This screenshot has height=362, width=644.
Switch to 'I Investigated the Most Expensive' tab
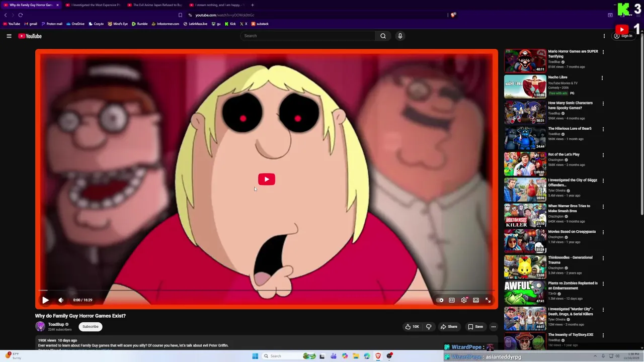(x=93, y=5)
